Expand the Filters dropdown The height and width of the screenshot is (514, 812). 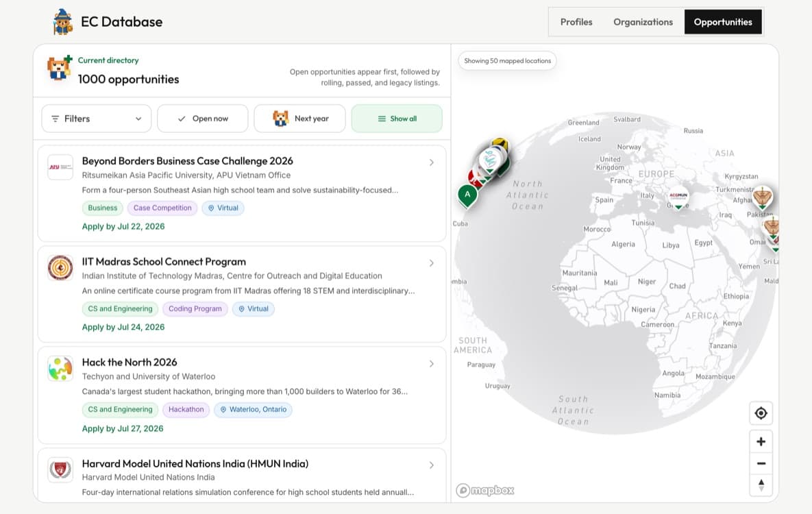coord(97,119)
